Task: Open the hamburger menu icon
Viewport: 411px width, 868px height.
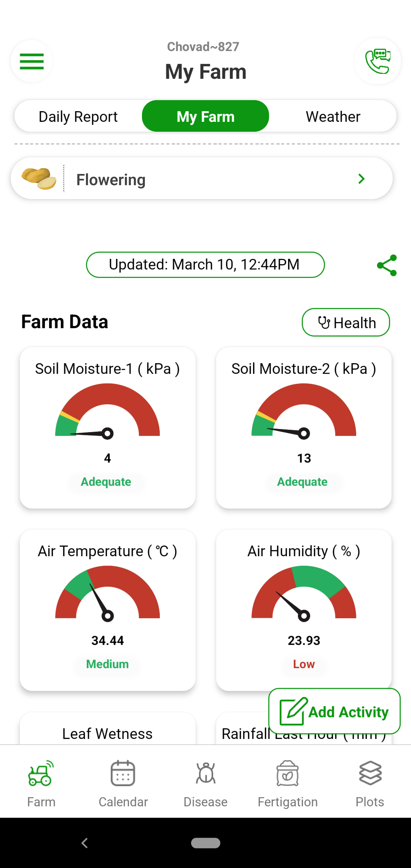Action: (x=31, y=61)
